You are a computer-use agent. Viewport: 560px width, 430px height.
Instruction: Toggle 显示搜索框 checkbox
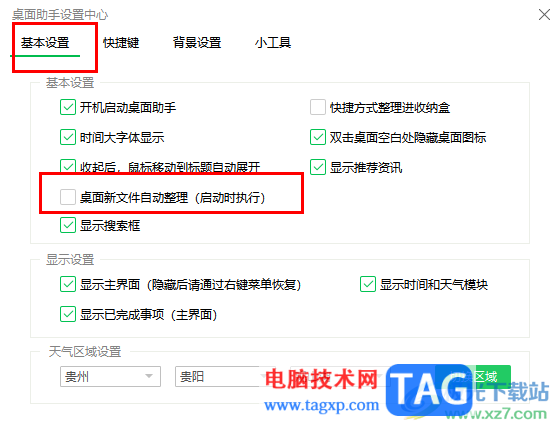pyautogui.click(x=68, y=225)
